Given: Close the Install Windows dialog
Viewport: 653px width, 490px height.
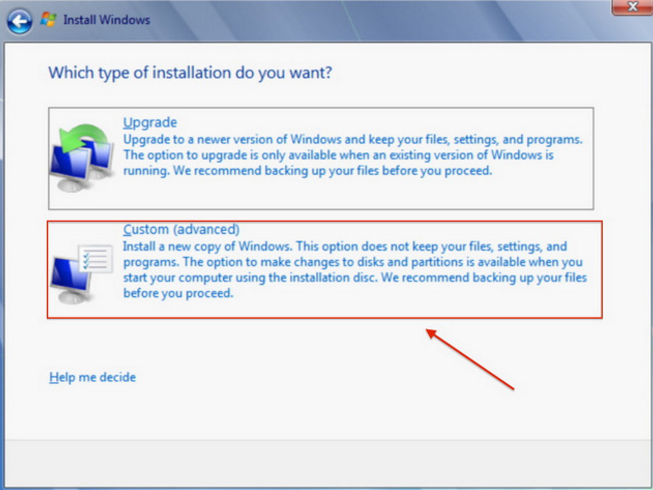Looking at the screenshot, I should pos(632,7).
